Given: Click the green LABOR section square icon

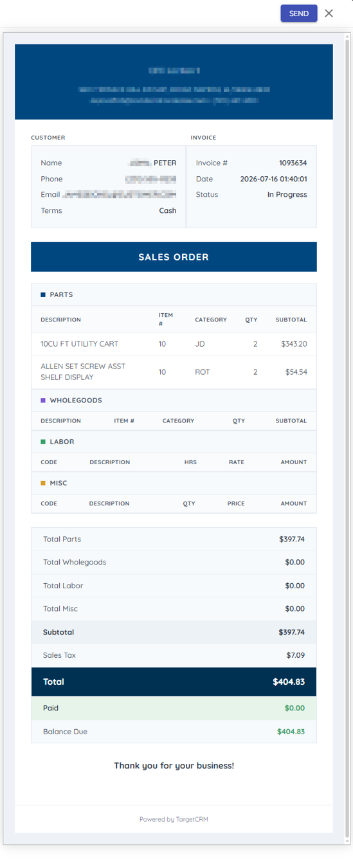Looking at the screenshot, I should click(43, 442).
